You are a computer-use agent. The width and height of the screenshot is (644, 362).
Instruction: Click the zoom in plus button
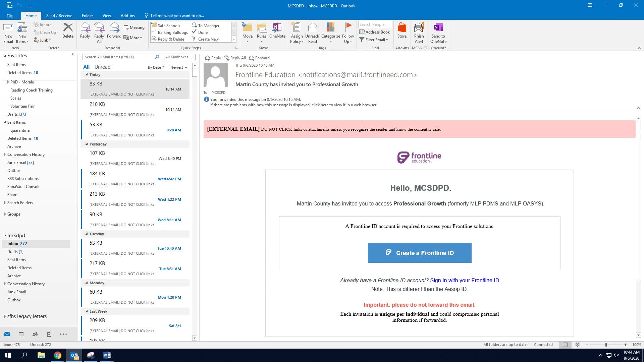[x=625, y=345]
